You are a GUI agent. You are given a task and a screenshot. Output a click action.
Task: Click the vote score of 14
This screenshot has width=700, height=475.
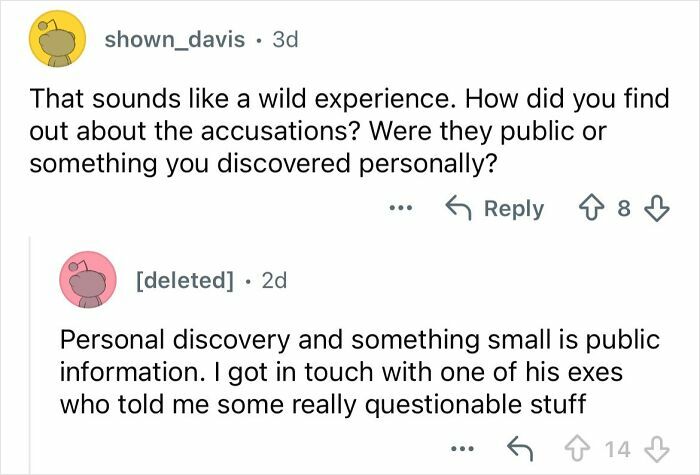617,447
